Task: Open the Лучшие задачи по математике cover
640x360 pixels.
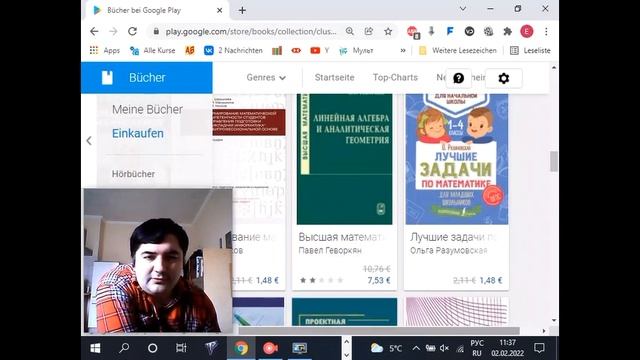Action: coord(457,159)
